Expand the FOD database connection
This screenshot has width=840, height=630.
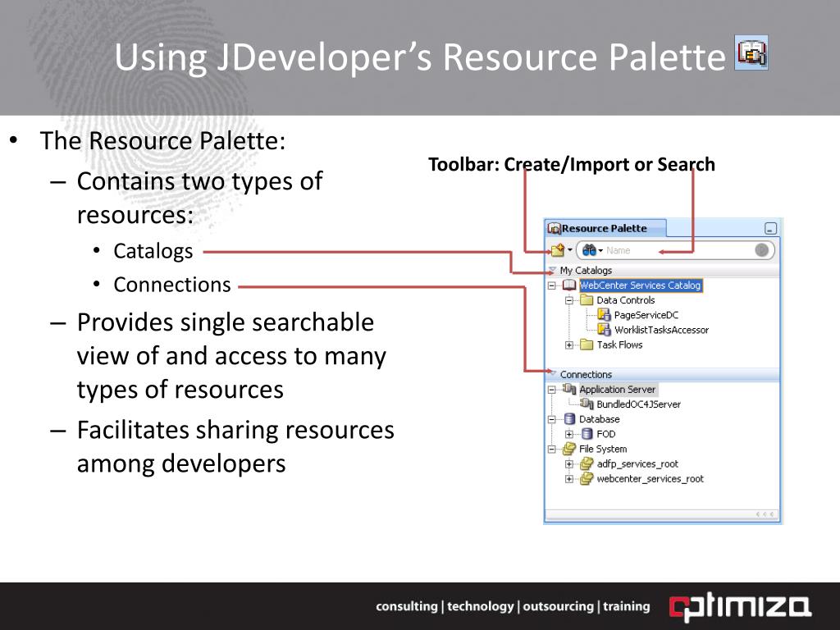[569, 435]
